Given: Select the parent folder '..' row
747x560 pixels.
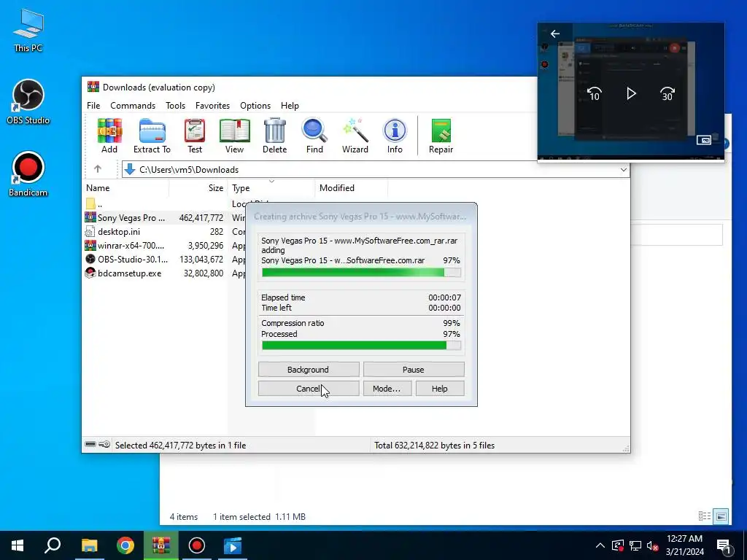Looking at the screenshot, I should tap(164, 204).
